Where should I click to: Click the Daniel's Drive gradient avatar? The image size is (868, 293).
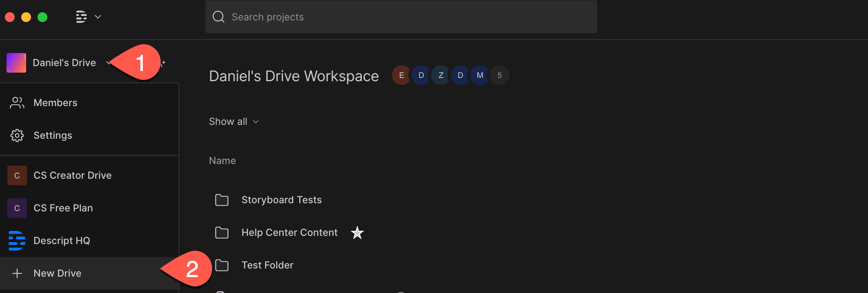click(x=16, y=63)
